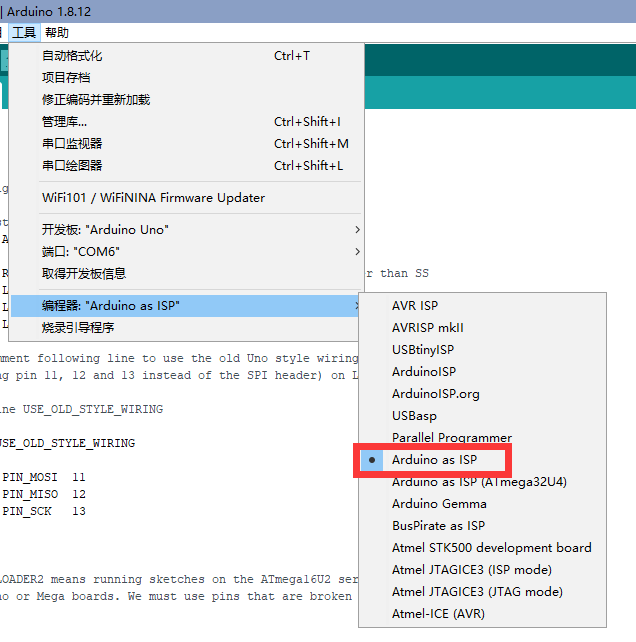Expand 开发板: "Arduino Uno" submenu
The width and height of the screenshot is (636, 642).
coord(187,230)
